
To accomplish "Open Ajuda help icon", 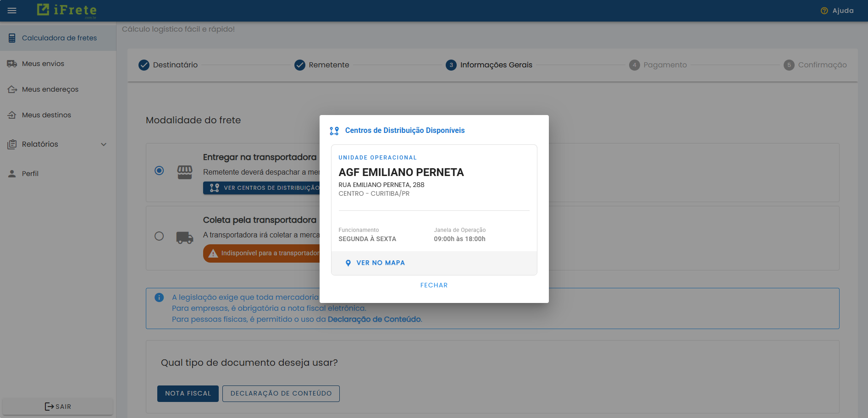I will [824, 11].
